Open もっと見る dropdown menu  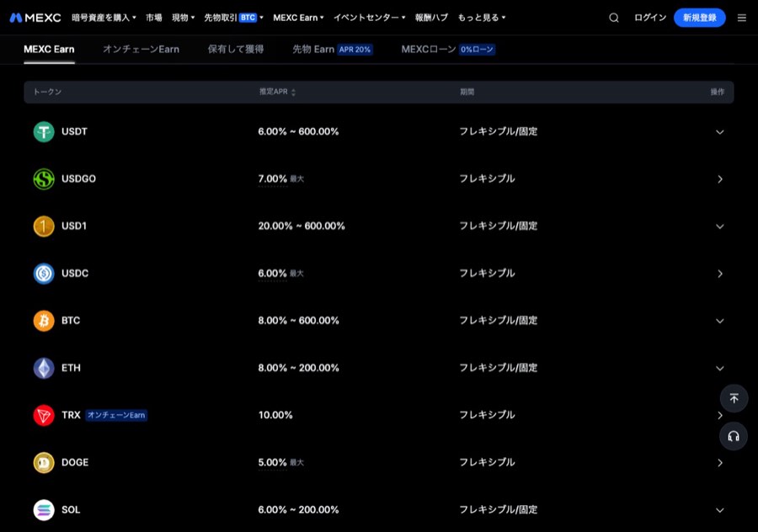tap(482, 18)
